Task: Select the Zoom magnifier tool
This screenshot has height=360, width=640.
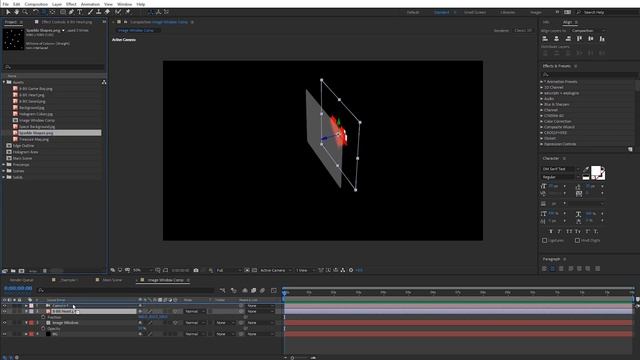Action: 25,12
